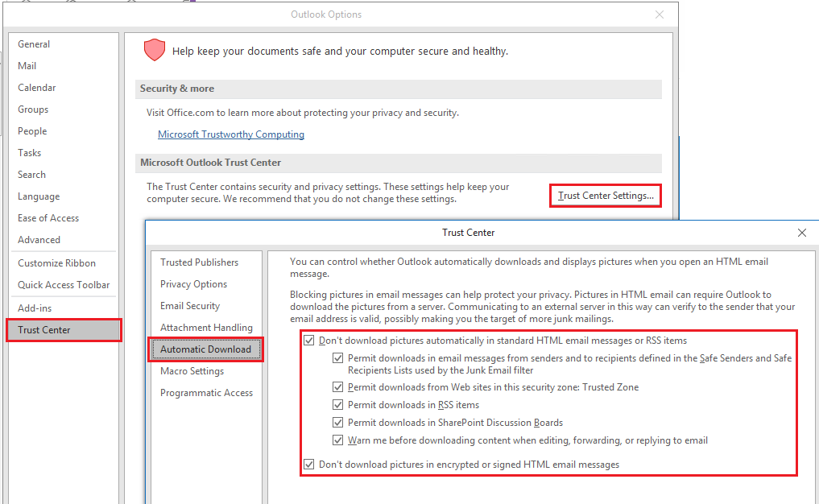Open Advanced options category

[39, 240]
